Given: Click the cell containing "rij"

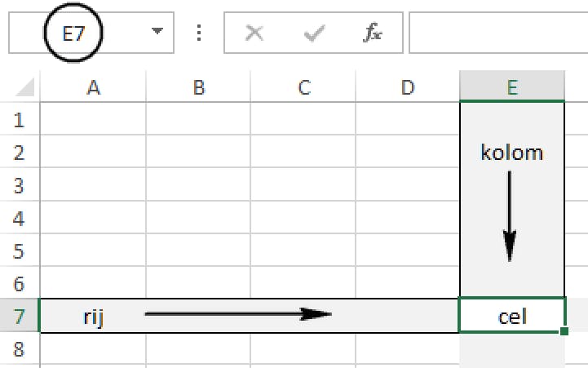Looking at the screenshot, I should coord(93,316).
